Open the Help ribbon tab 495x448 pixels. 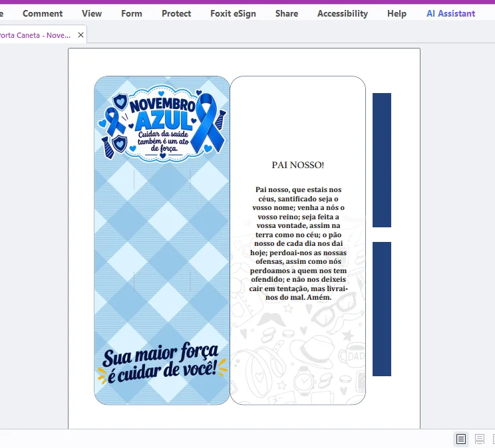[x=397, y=13]
